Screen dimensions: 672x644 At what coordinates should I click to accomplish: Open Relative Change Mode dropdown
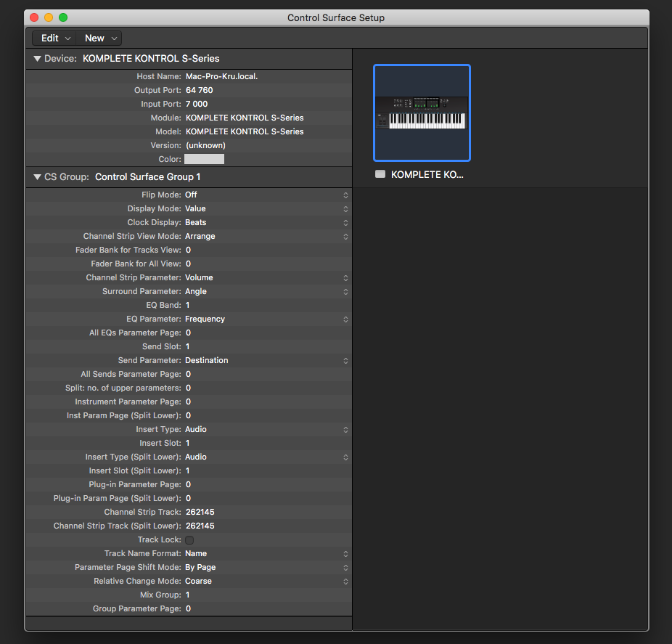coord(266,581)
